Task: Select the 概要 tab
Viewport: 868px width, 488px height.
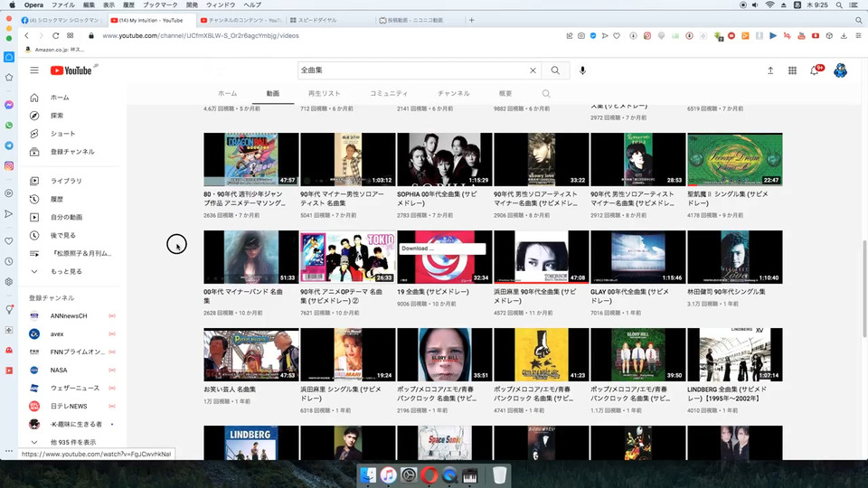Action: coord(505,93)
